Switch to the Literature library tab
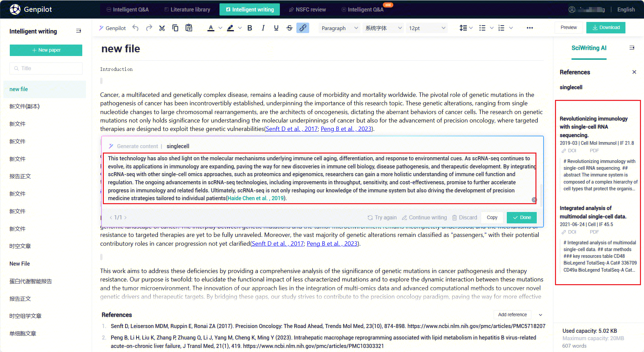 coord(187,9)
